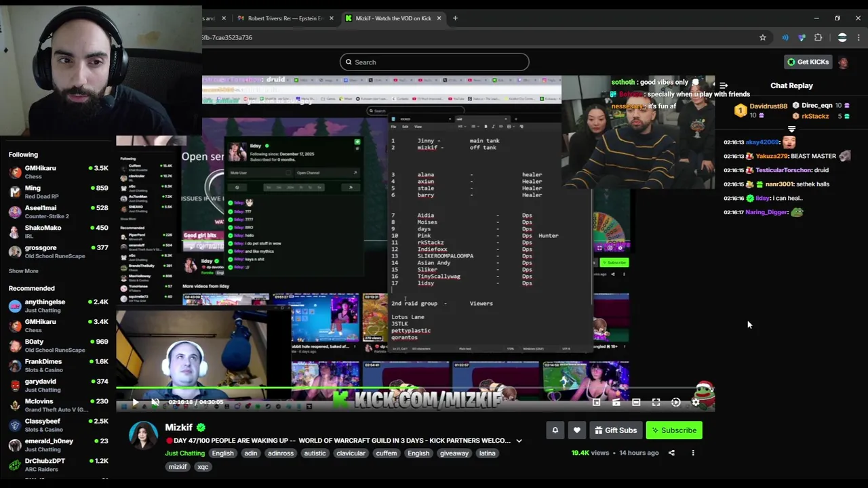Open a new browser tab
Screen dimensions: 868x488
point(455,18)
